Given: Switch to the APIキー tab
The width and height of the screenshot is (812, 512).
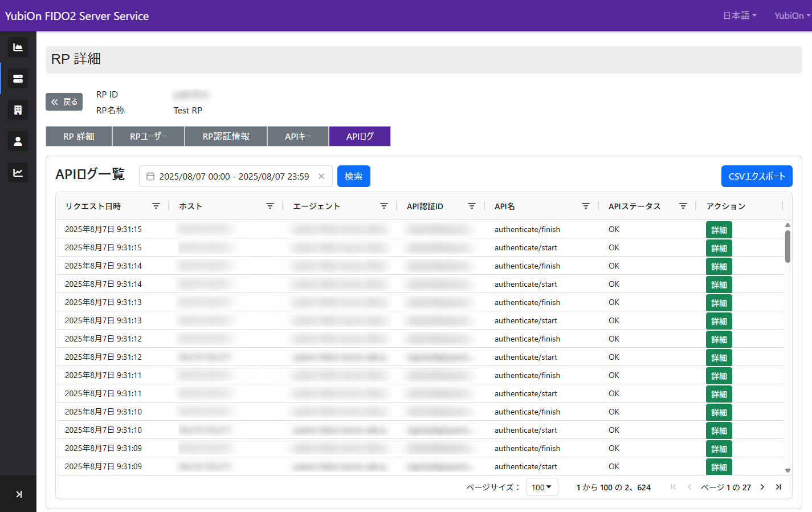Looking at the screenshot, I should [298, 136].
